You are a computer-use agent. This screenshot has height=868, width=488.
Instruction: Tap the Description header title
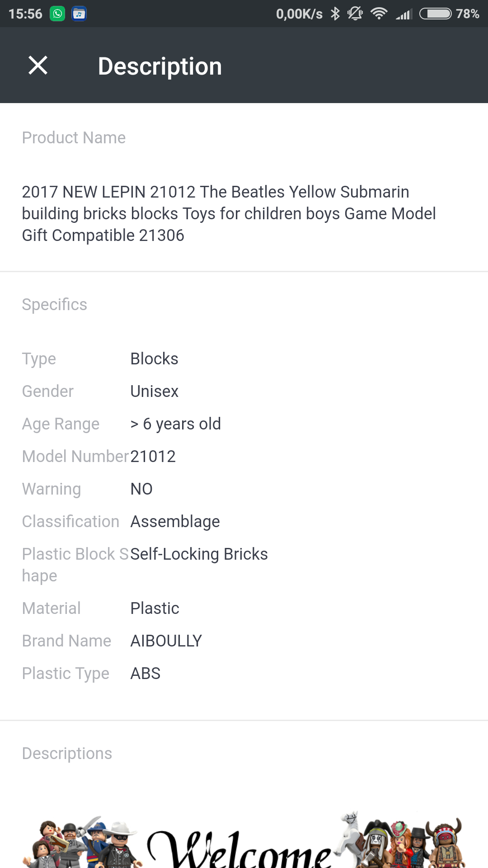pyautogui.click(x=160, y=66)
